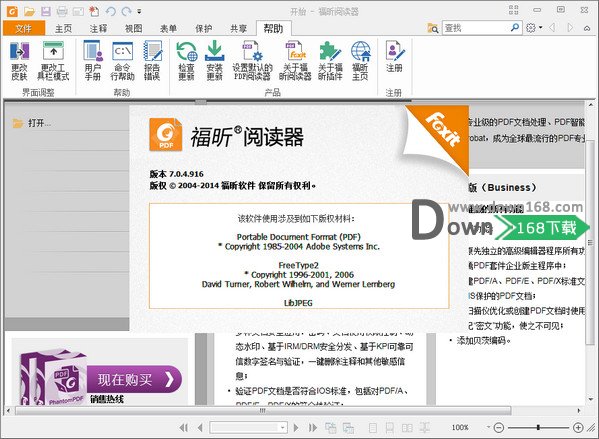Click the print icon in quick access toolbar
Screen dimensions: 599x439
tap(62, 11)
